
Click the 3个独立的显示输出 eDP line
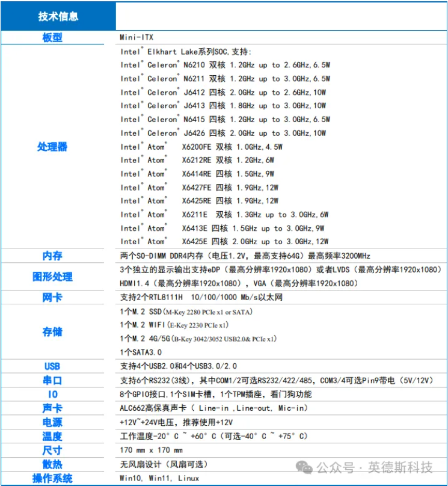[281, 269]
